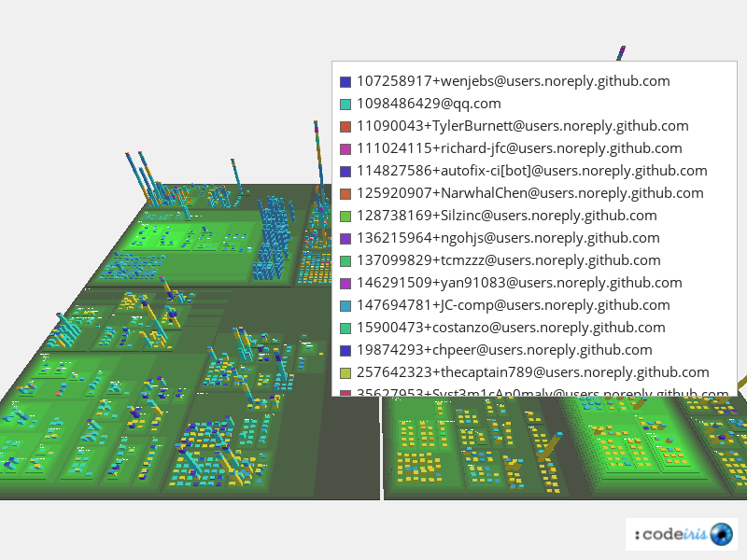
Task: Select the legend text "1098486429@qq.com"
Action: pyautogui.click(x=429, y=104)
